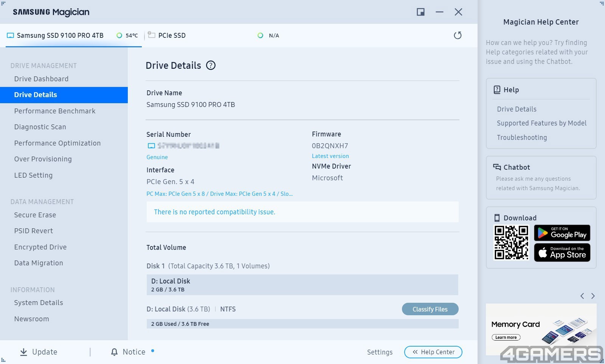
Task: Open LED Setting
Action: click(33, 175)
